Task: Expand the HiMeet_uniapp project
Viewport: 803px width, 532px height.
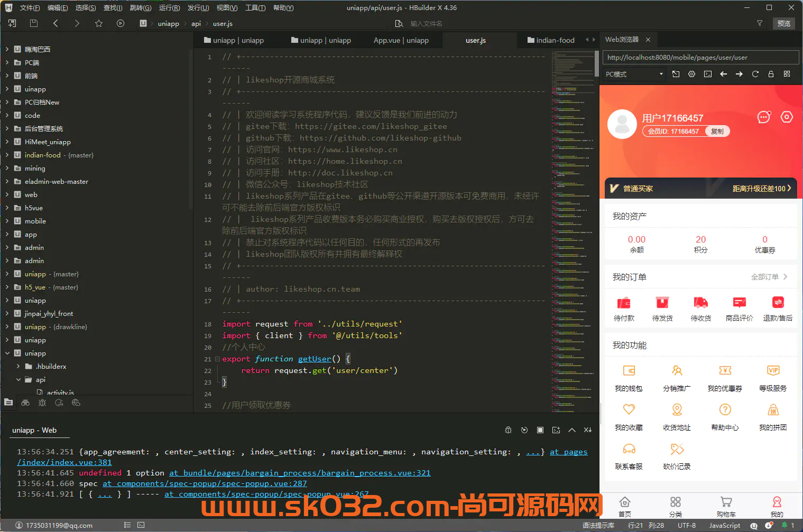Action: [x=7, y=142]
